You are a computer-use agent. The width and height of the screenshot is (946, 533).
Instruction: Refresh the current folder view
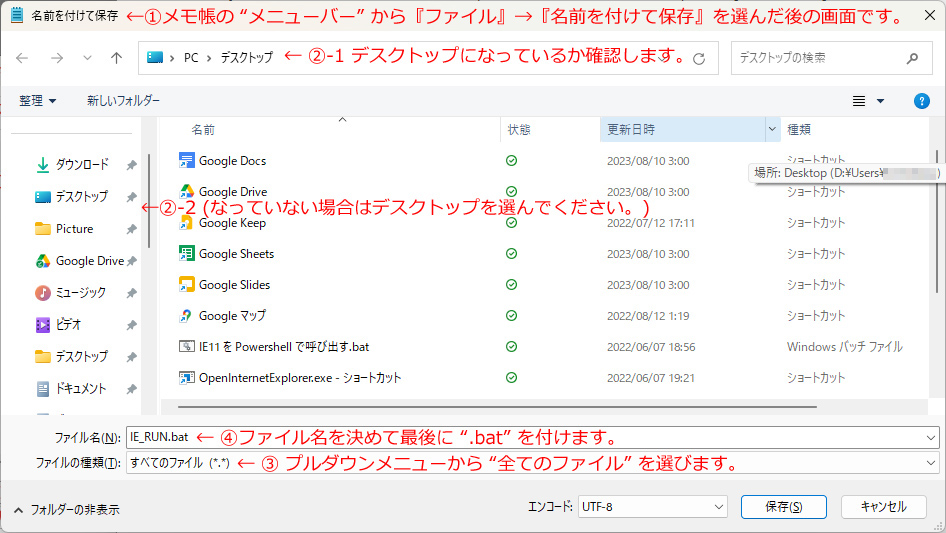[x=699, y=59]
